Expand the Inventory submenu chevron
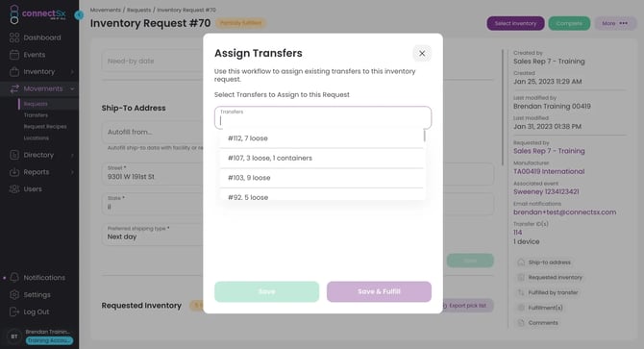The height and width of the screenshot is (349, 644). coord(72,72)
